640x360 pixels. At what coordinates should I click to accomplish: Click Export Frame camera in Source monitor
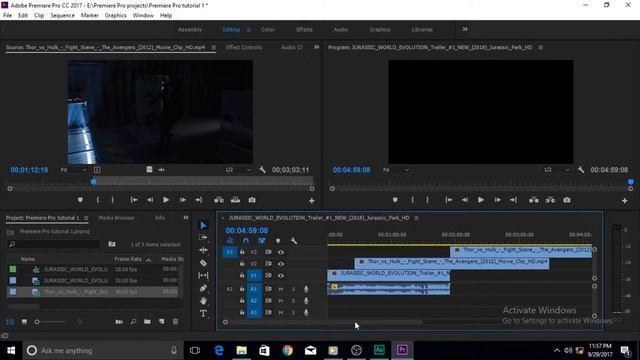point(252,200)
